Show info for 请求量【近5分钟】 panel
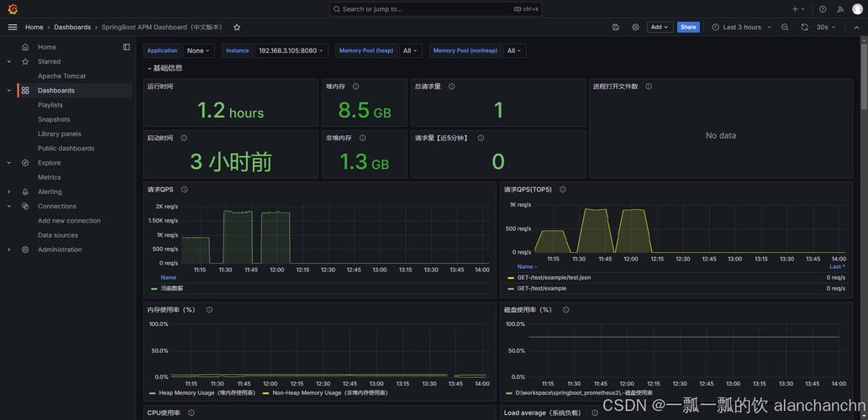Screen dimensions: 868x420 click(481, 138)
